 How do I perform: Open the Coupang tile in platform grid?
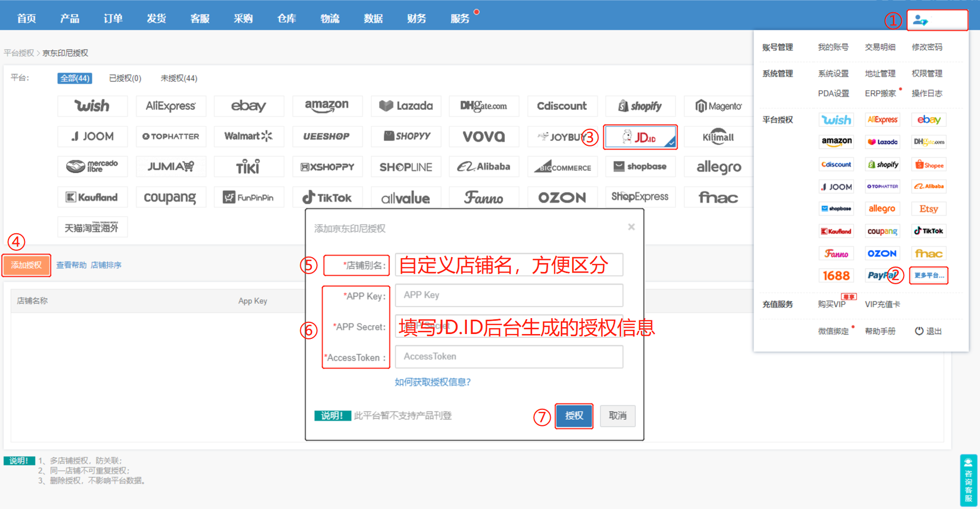point(170,197)
